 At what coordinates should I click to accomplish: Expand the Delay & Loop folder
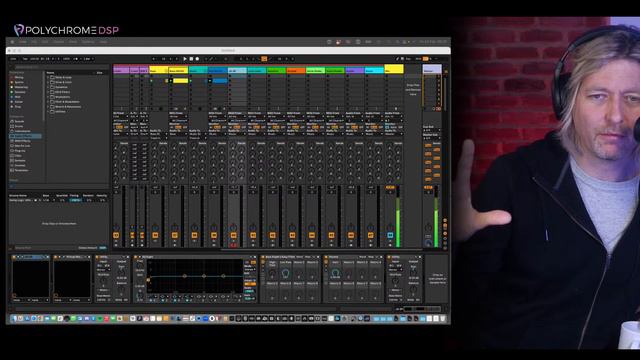48,77
